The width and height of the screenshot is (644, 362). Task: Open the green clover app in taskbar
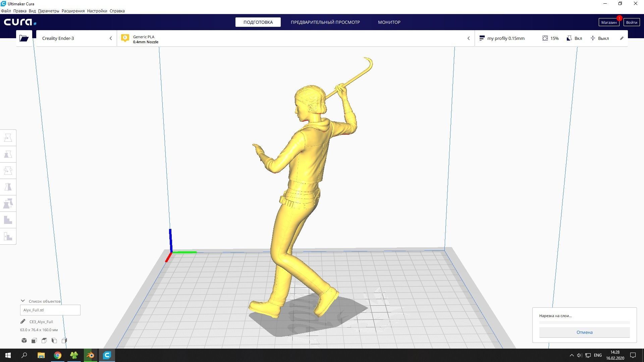point(74,355)
